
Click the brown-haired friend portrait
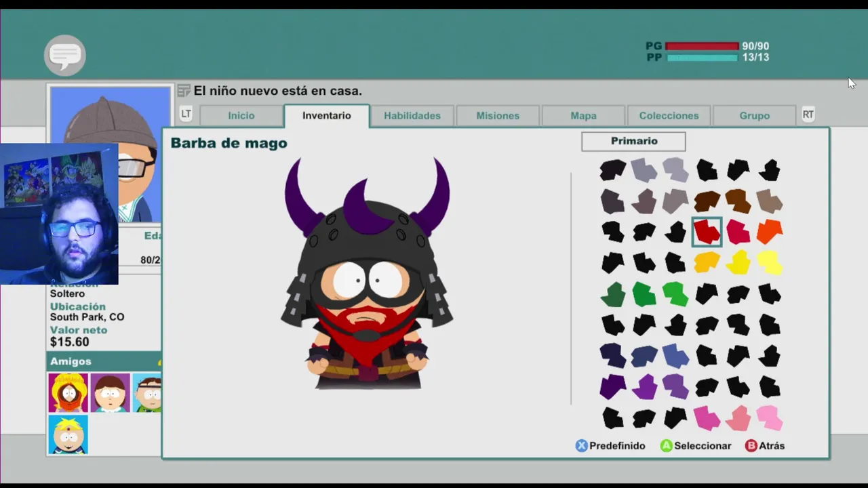click(x=110, y=392)
